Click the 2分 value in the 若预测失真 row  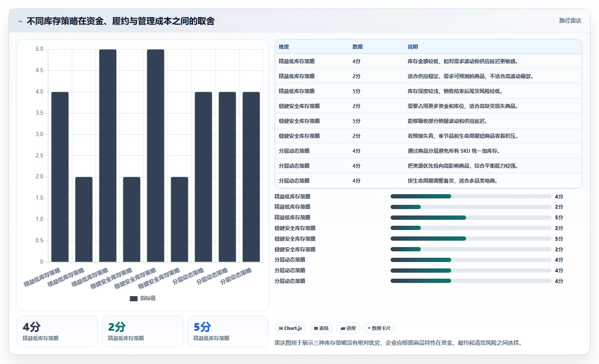[356, 136]
